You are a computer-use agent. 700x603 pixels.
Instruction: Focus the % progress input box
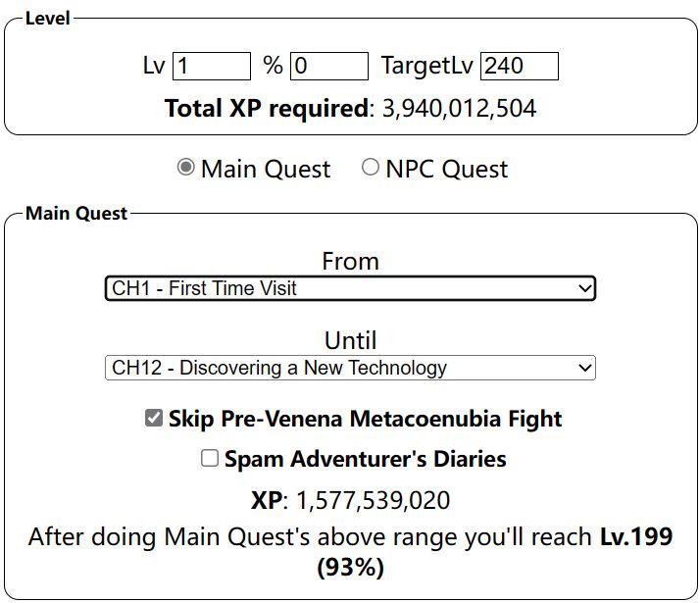[x=328, y=67]
